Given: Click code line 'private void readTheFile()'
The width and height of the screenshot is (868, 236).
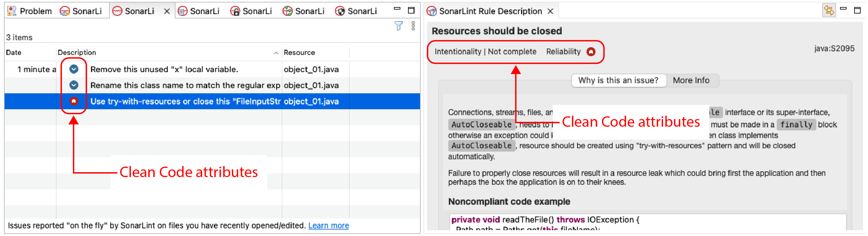Looking at the screenshot, I should coord(545,219).
